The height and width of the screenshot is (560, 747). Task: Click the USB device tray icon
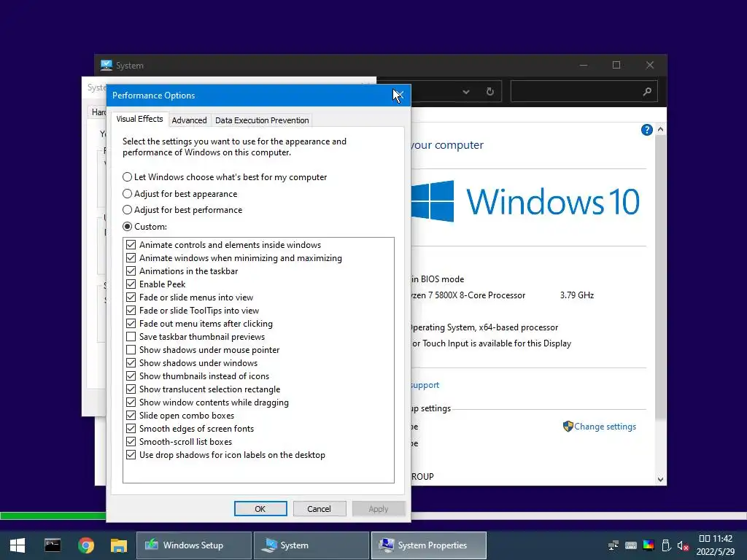coord(666,545)
